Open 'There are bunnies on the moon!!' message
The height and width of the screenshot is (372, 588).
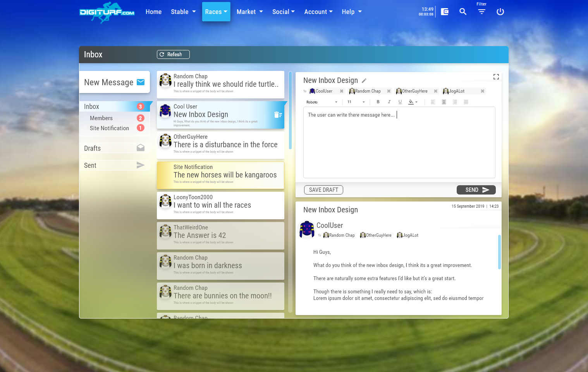[220, 296]
